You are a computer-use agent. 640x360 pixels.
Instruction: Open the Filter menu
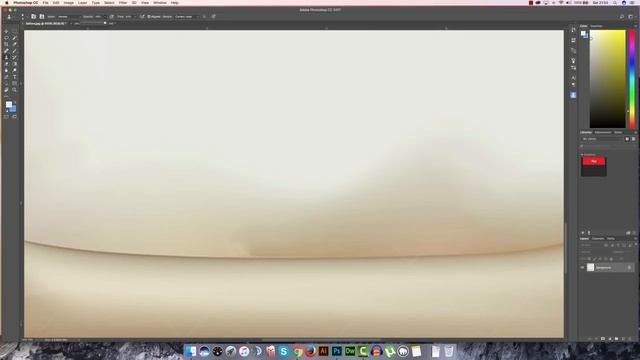123,3
